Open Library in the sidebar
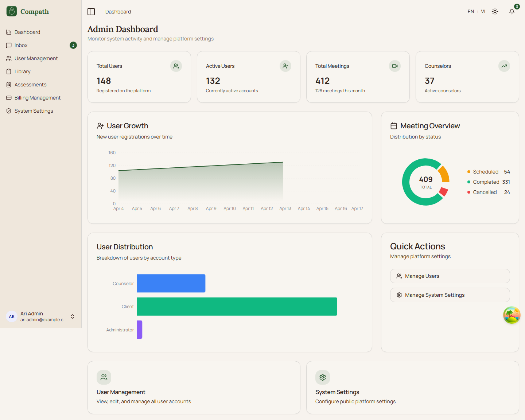The image size is (525, 420). 23,71
